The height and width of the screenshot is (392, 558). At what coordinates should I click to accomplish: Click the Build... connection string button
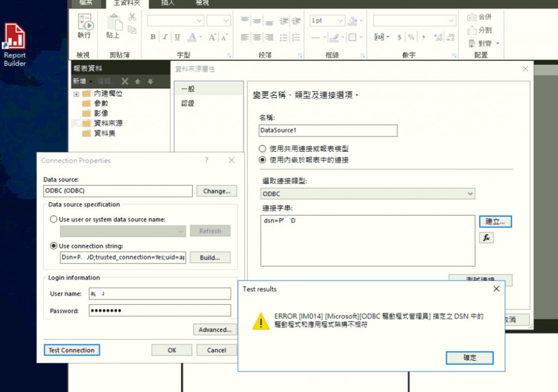point(210,258)
